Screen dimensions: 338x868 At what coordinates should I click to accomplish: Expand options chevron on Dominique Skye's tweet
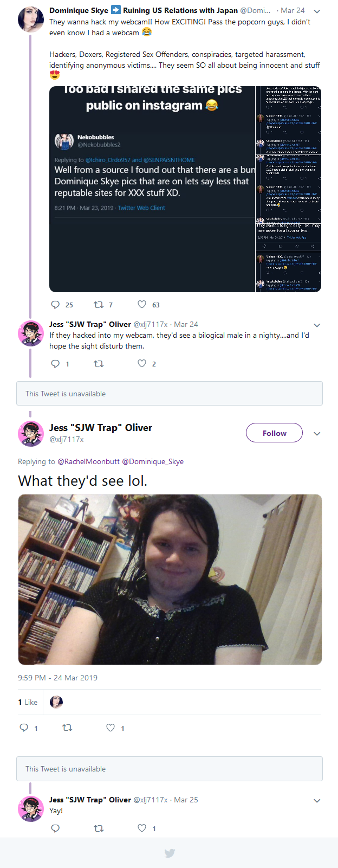(317, 11)
